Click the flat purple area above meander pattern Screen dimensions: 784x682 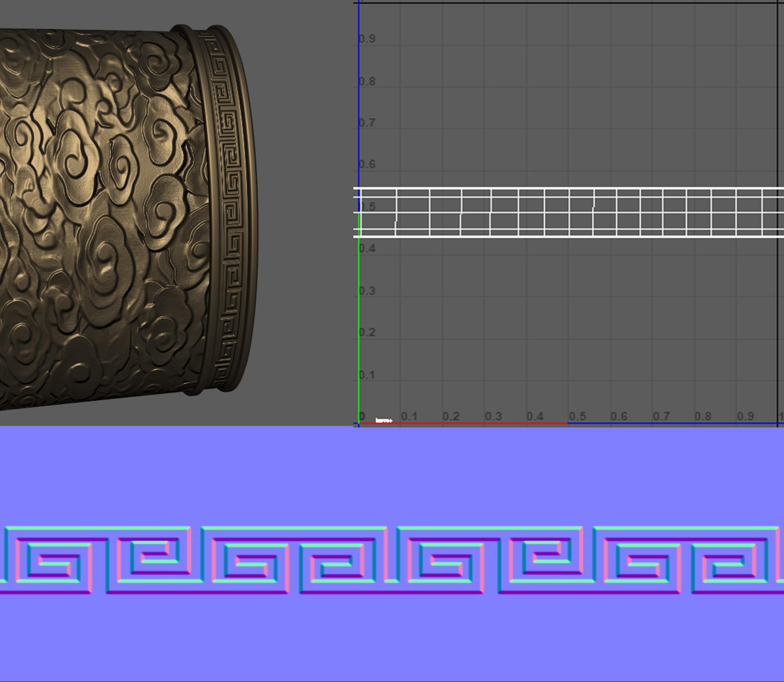pyautogui.click(x=392, y=475)
